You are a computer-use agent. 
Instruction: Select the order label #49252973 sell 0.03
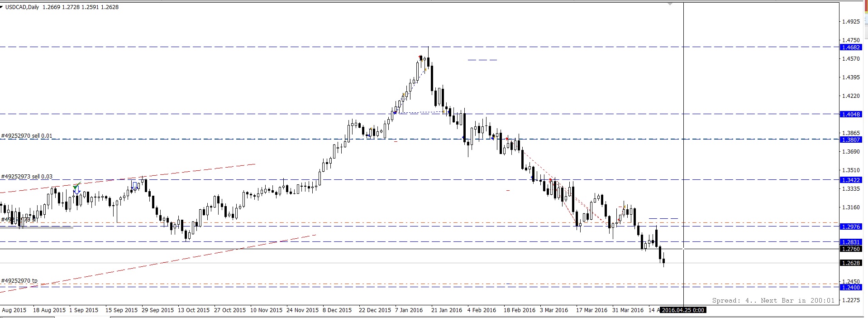pos(27,177)
